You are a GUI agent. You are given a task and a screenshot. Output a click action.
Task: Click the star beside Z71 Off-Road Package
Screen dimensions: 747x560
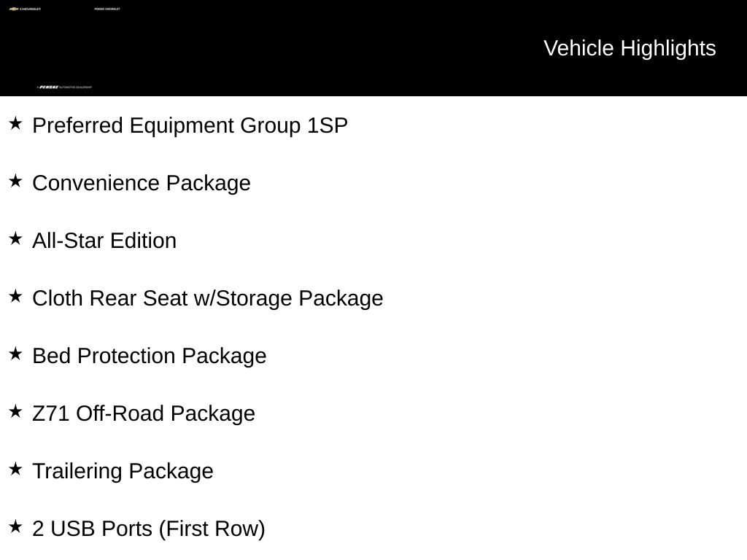pyautogui.click(x=15, y=411)
